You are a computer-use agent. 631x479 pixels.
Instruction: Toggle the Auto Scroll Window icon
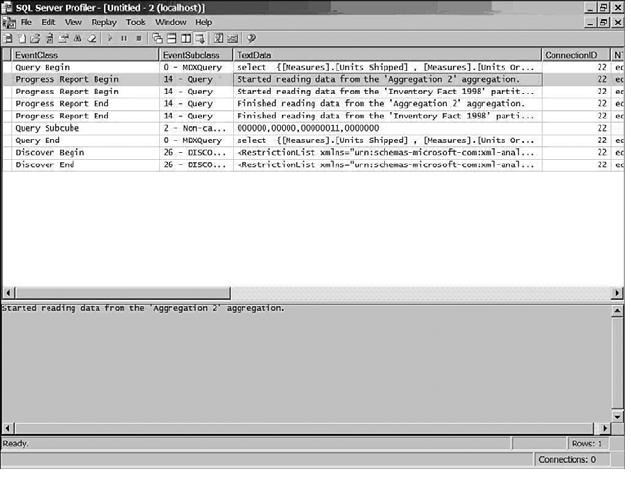(200, 39)
